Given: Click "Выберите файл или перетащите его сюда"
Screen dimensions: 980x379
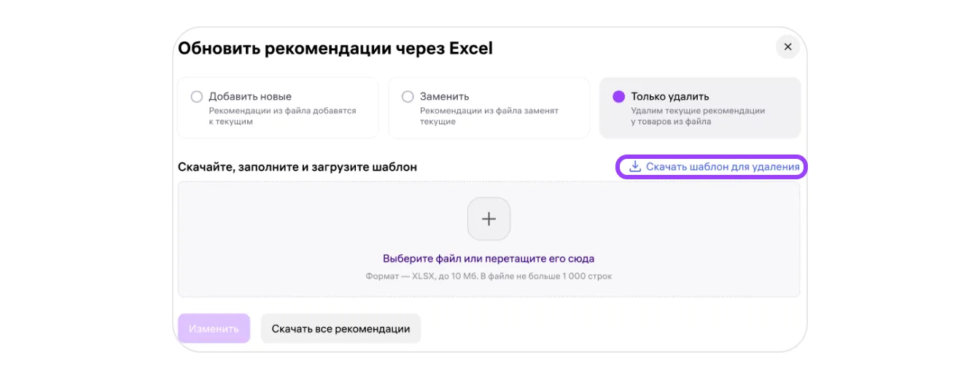Looking at the screenshot, I should point(489,259).
